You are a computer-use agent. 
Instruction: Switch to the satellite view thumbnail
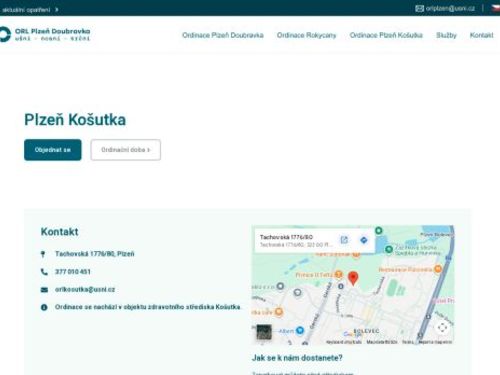(x=264, y=332)
